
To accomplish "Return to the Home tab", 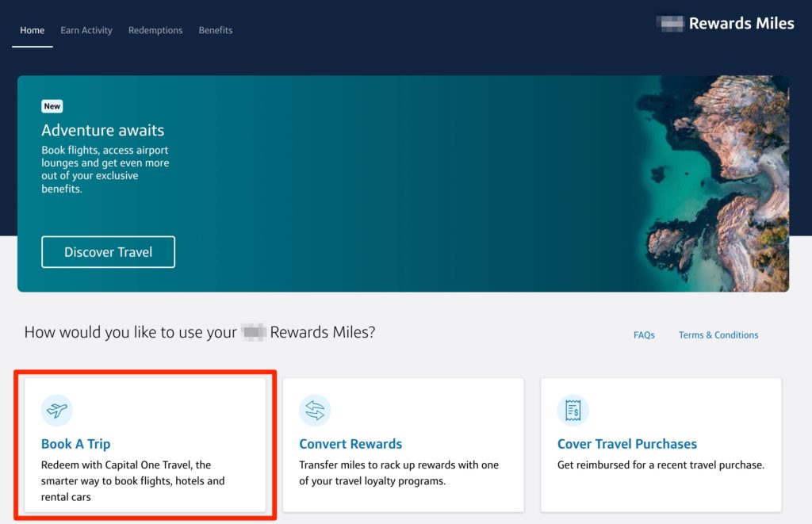I will coord(32,30).
